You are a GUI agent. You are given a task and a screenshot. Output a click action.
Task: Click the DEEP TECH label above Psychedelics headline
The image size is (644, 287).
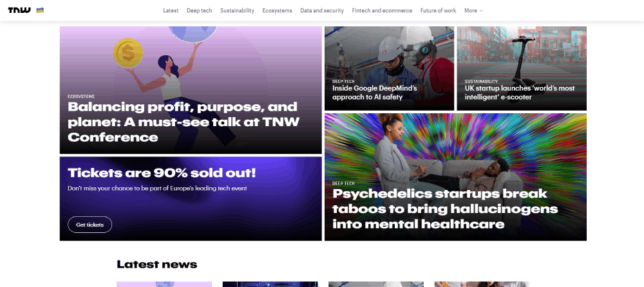click(343, 183)
